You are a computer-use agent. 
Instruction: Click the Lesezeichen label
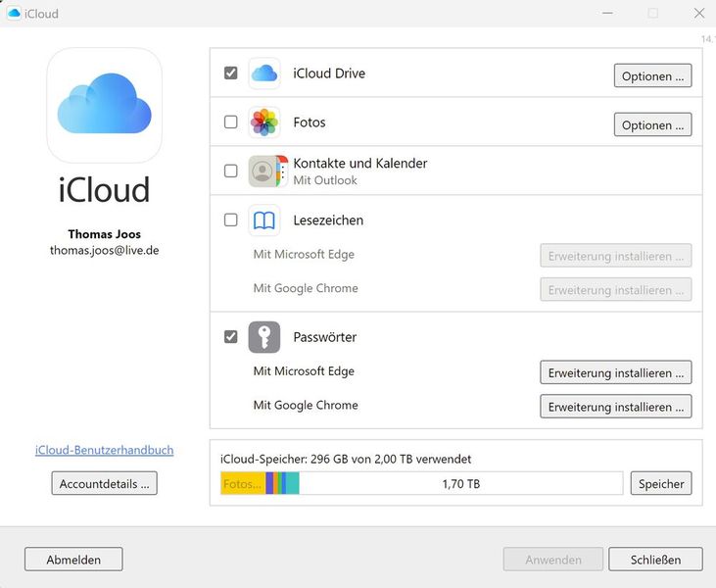(x=328, y=220)
